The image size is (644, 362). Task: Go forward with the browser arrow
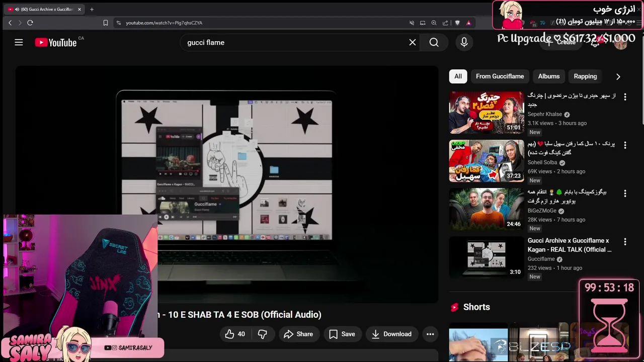[x=20, y=23]
